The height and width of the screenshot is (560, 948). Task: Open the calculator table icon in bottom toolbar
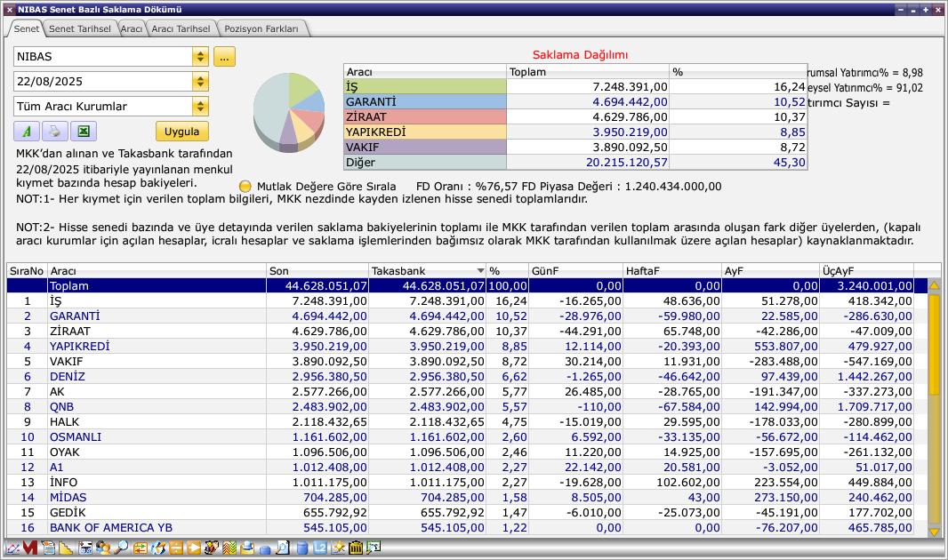85,548
